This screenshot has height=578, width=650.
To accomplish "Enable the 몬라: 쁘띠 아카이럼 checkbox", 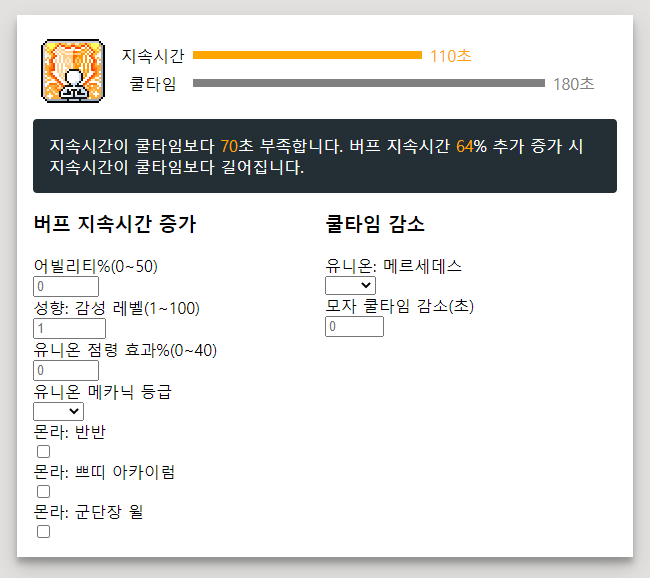I will coord(44,492).
